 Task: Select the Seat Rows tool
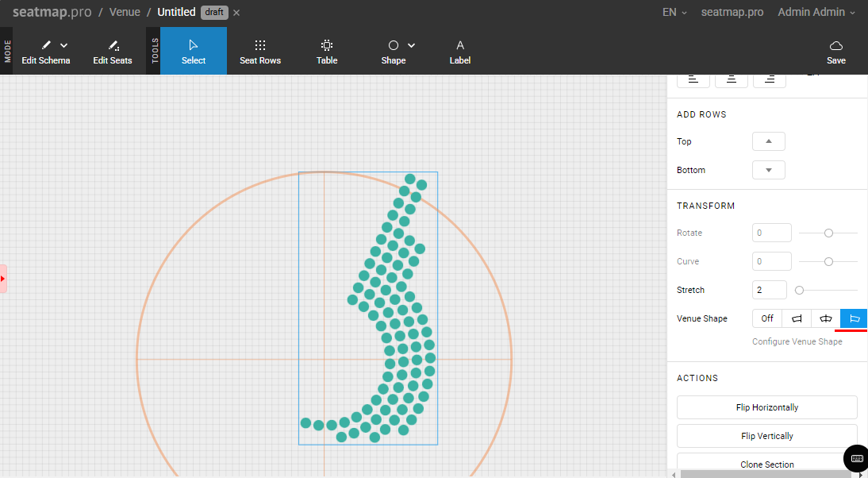point(260,52)
